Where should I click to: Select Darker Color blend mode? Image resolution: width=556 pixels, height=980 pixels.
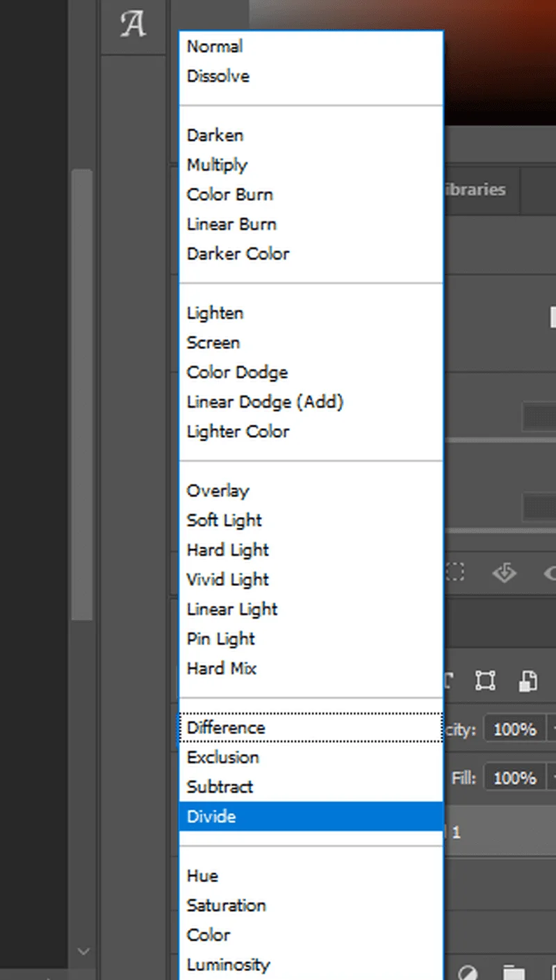click(311, 254)
